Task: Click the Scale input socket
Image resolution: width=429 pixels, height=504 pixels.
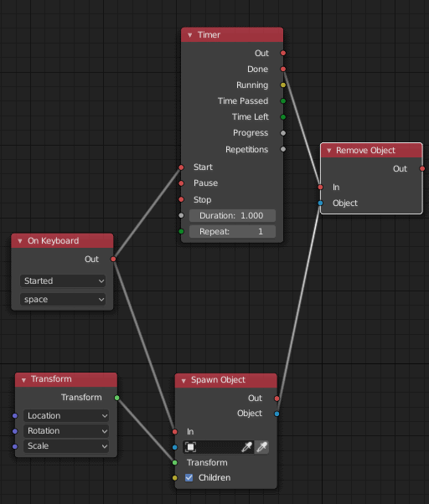Action: [x=15, y=446]
